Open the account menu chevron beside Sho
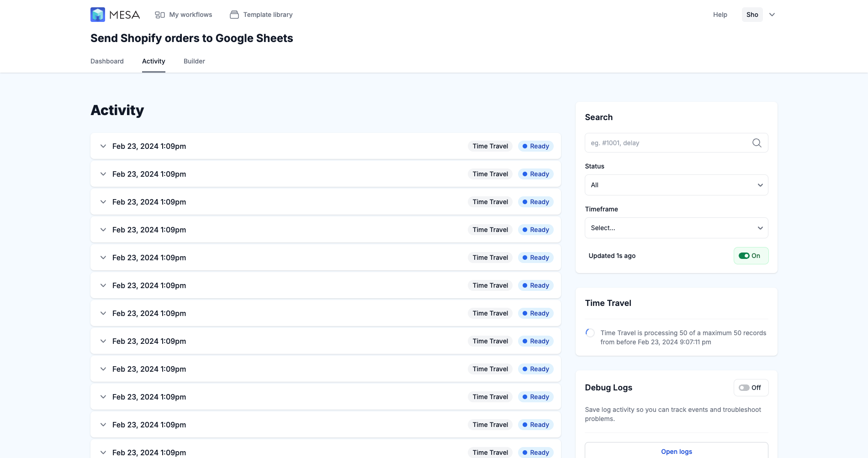This screenshot has height=458, width=868. pyautogui.click(x=772, y=15)
